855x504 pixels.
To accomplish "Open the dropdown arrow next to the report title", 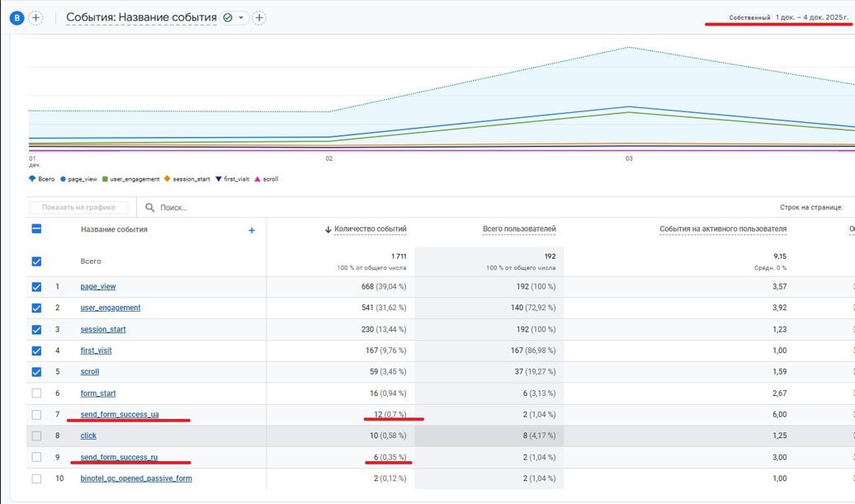I will coord(241,18).
